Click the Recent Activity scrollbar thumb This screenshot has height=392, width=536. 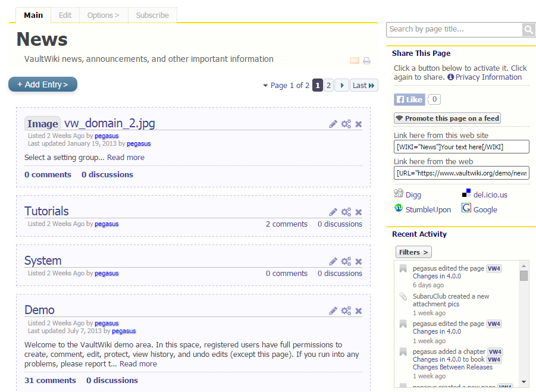coord(524,275)
